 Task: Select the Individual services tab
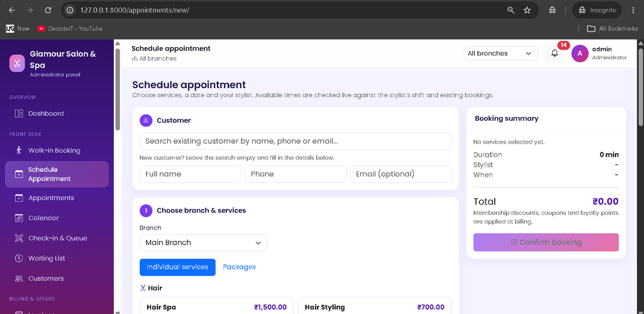click(177, 267)
